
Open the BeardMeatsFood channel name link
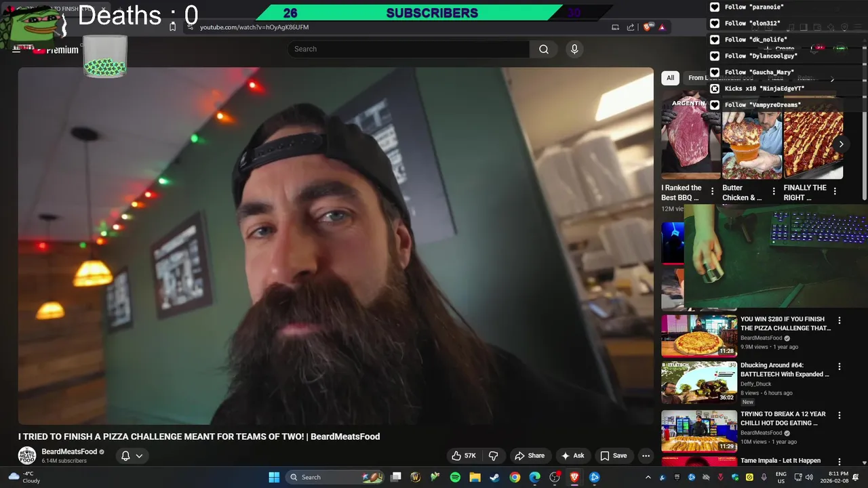[x=69, y=451]
